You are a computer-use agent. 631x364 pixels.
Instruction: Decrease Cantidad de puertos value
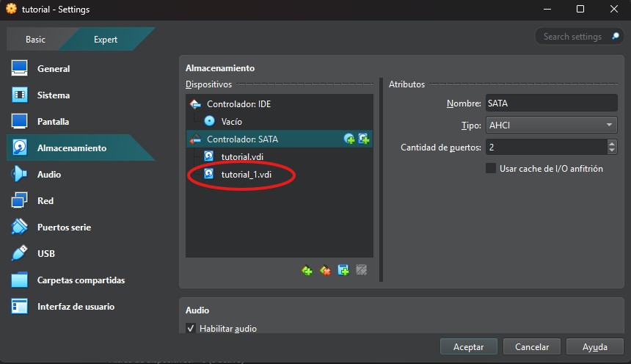tap(612, 151)
